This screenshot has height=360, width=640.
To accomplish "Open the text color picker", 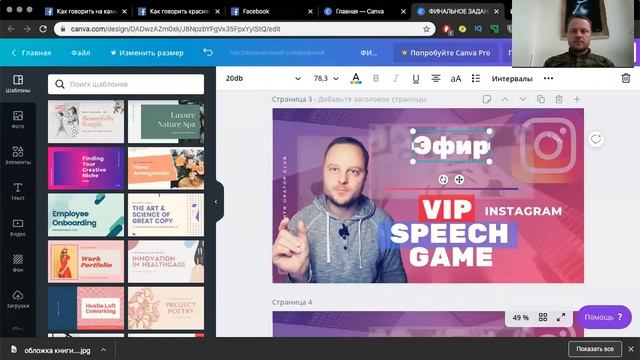I will click(356, 78).
